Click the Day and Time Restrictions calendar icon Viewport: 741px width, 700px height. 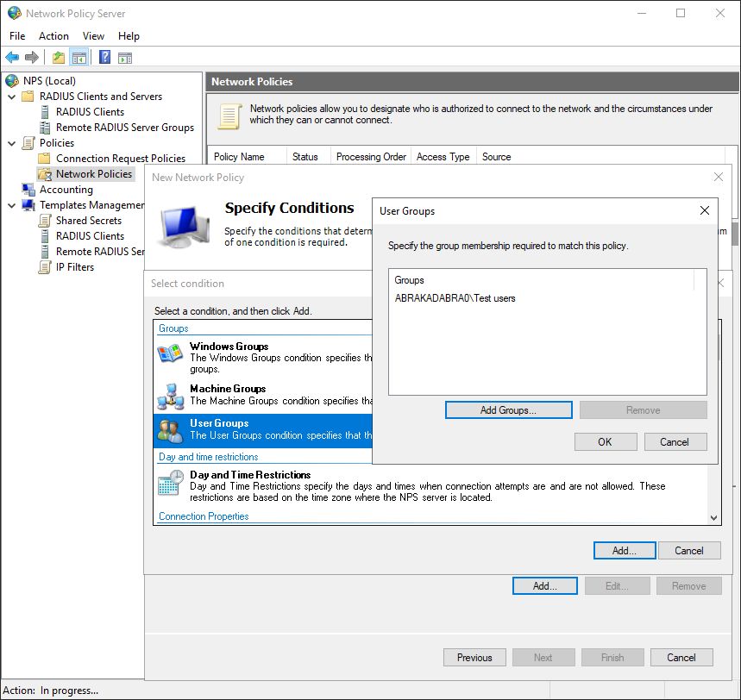point(170,483)
